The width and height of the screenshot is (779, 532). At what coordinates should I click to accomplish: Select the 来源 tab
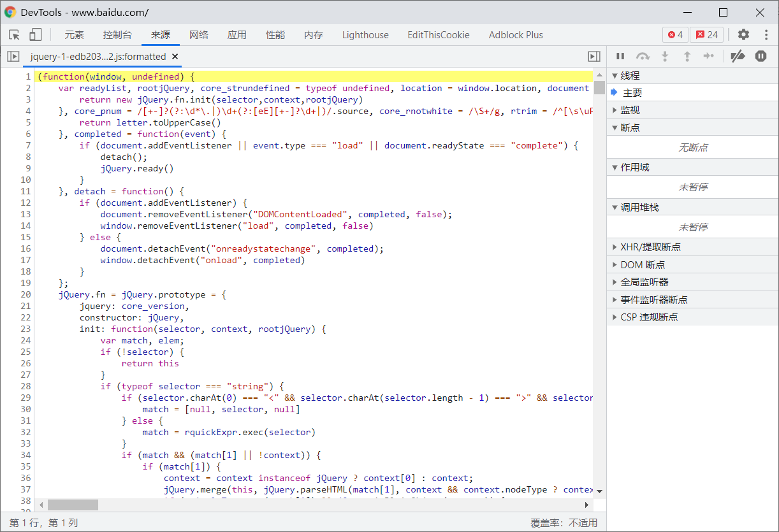[x=161, y=35]
